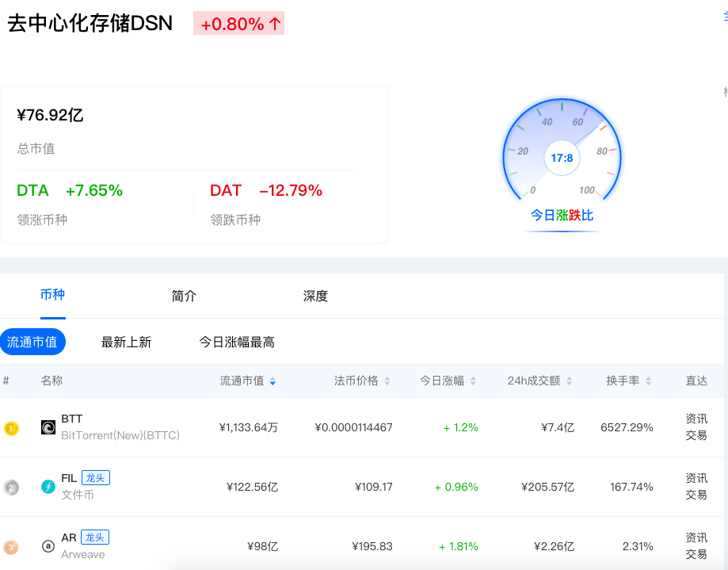The height and width of the screenshot is (570, 728).
Task: Click the 龙头 badge next to AR
Action: click(95, 537)
